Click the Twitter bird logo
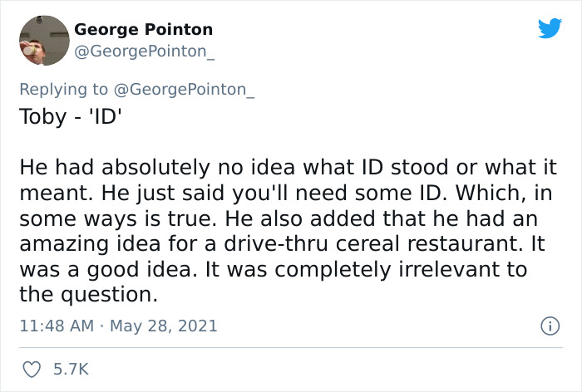Screen dimensions: 582x392 coord(550,29)
